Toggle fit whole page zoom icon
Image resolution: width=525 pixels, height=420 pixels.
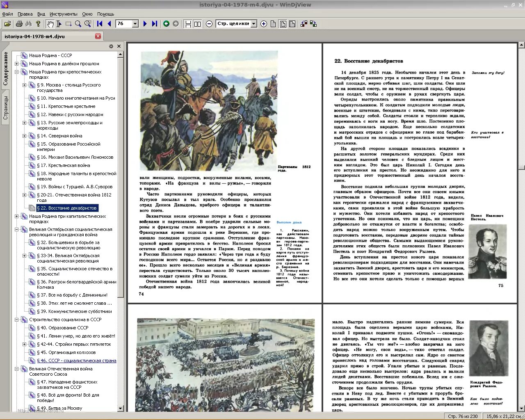pyautogui.click(x=283, y=24)
